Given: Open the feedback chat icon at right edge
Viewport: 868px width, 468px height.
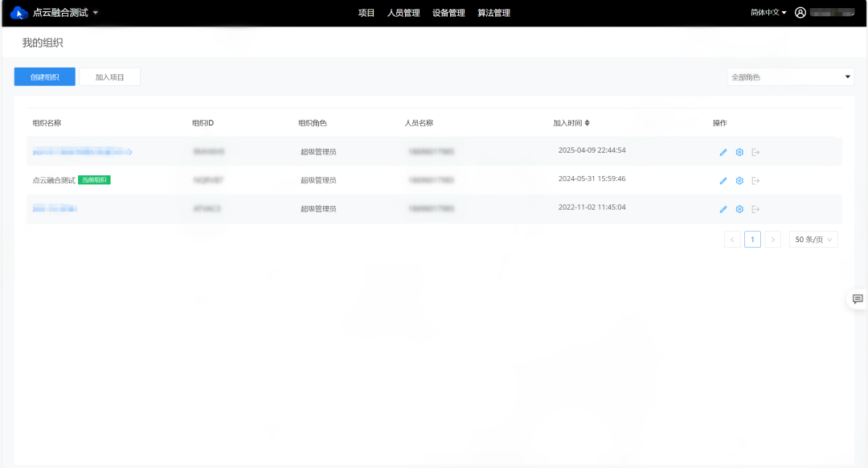Looking at the screenshot, I should pos(858,299).
